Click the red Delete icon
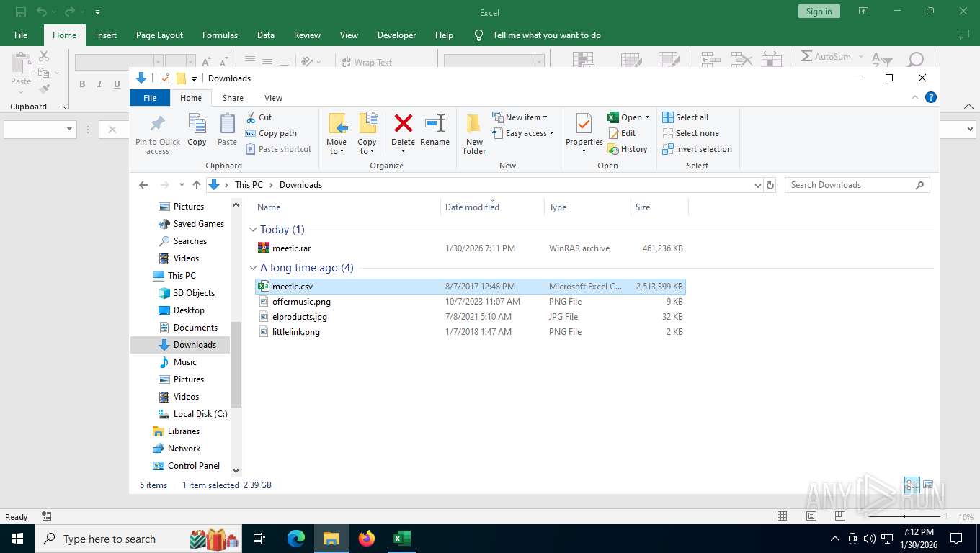 (x=403, y=123)
